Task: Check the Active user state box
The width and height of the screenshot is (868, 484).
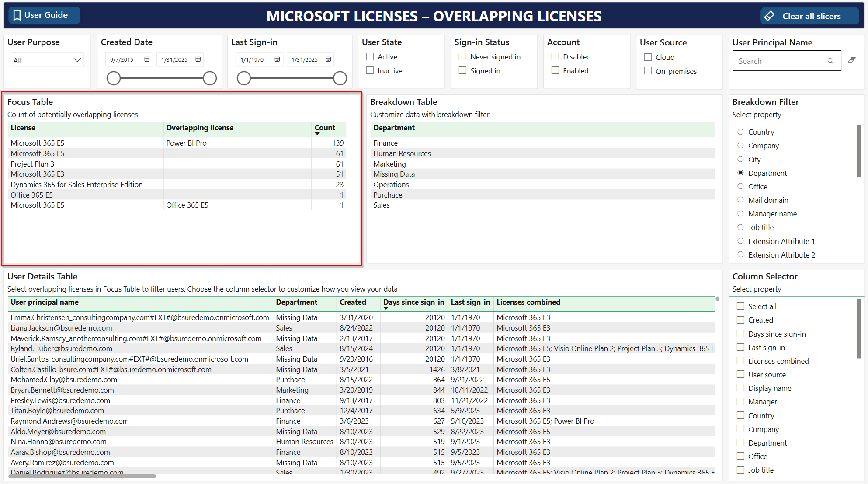Action: coord(370,57)
